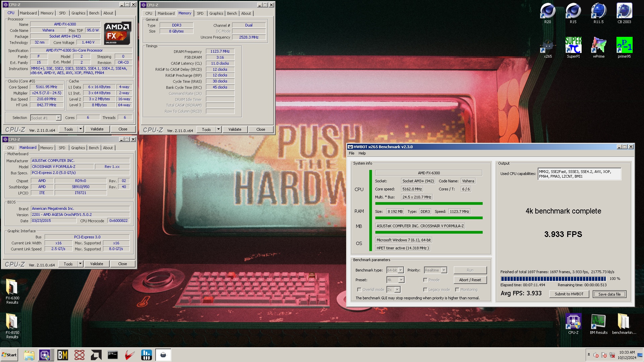Image resolution: width=644 pixels, height=362 pixels.
Task: Open the File menu in HWBOT x265
Action: [x=352, y=153]
